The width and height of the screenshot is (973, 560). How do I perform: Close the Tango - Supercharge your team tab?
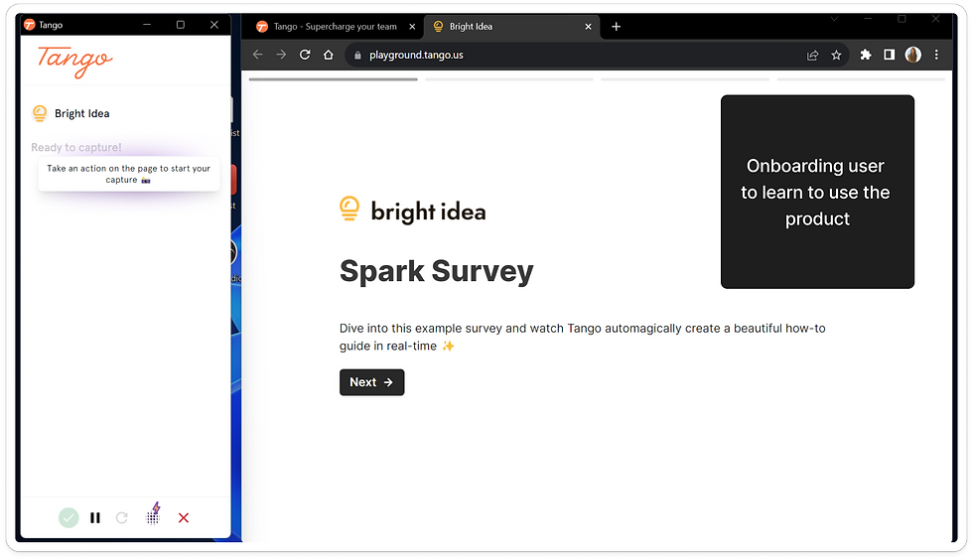[x=412, y=27]
